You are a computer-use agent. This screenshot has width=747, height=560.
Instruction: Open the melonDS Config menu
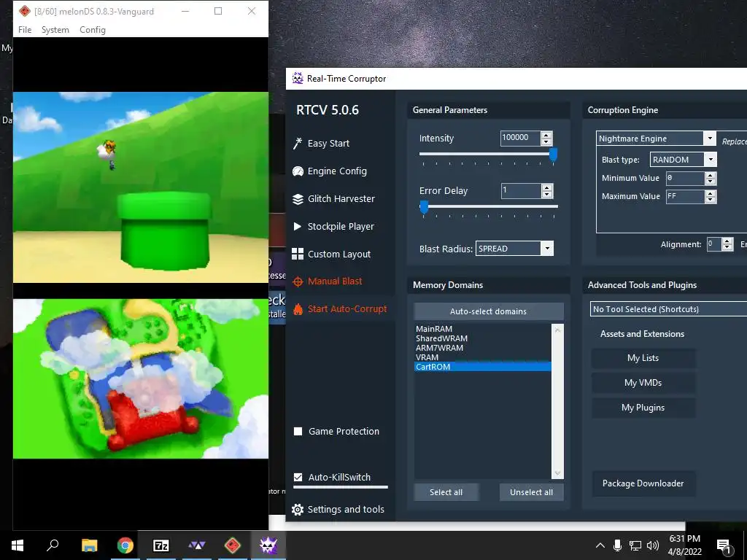point(93,29)
